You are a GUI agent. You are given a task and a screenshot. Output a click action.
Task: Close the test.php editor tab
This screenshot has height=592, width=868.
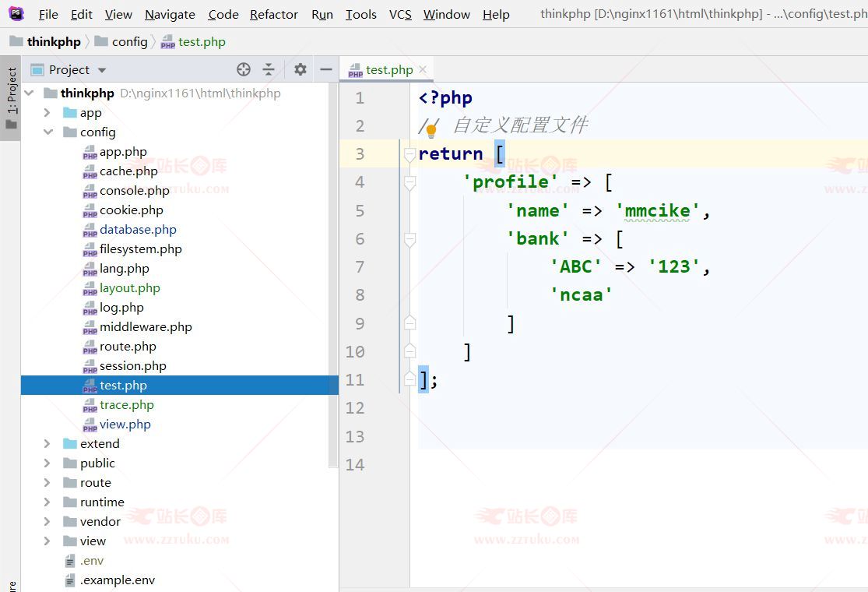point(423,69)
